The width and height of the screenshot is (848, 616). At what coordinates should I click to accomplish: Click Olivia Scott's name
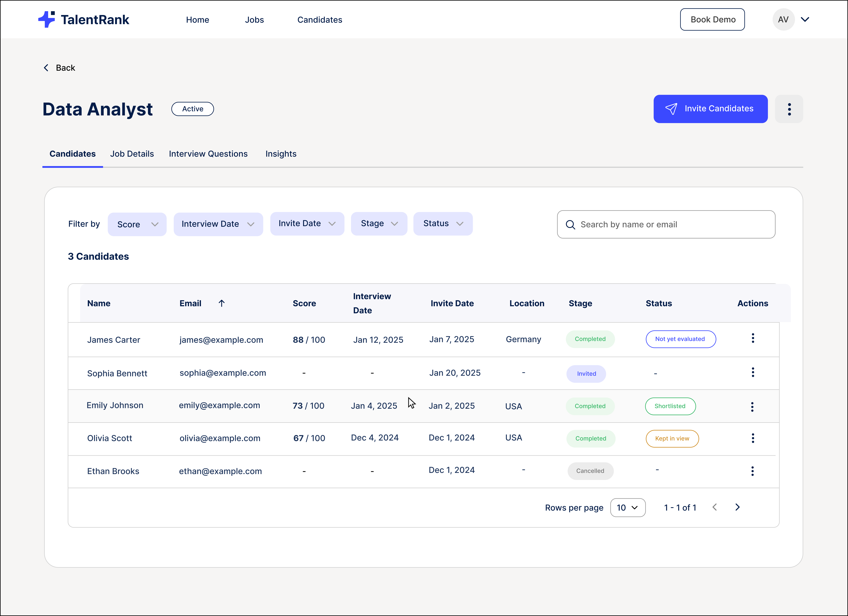[x=110, y=438]
